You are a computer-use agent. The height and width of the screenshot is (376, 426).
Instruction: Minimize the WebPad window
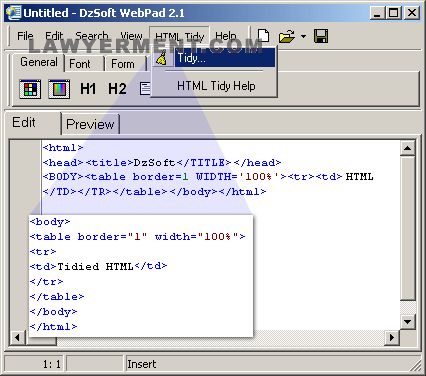(377, 13)
